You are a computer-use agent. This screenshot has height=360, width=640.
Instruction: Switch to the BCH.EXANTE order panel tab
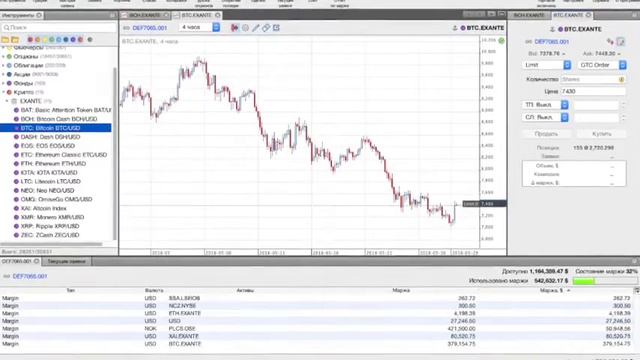point(529,15)
